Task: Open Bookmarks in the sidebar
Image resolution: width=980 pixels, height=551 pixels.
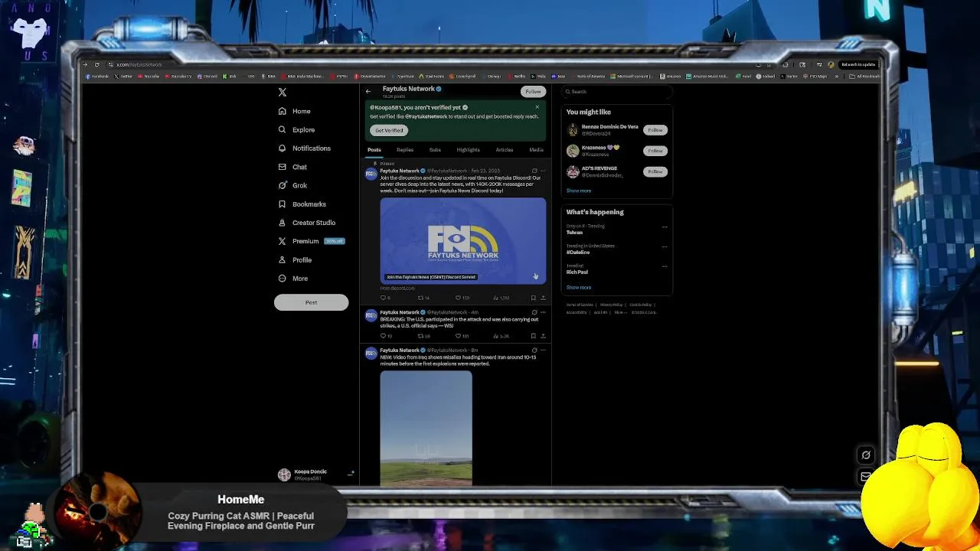Action: click(302, 204)
